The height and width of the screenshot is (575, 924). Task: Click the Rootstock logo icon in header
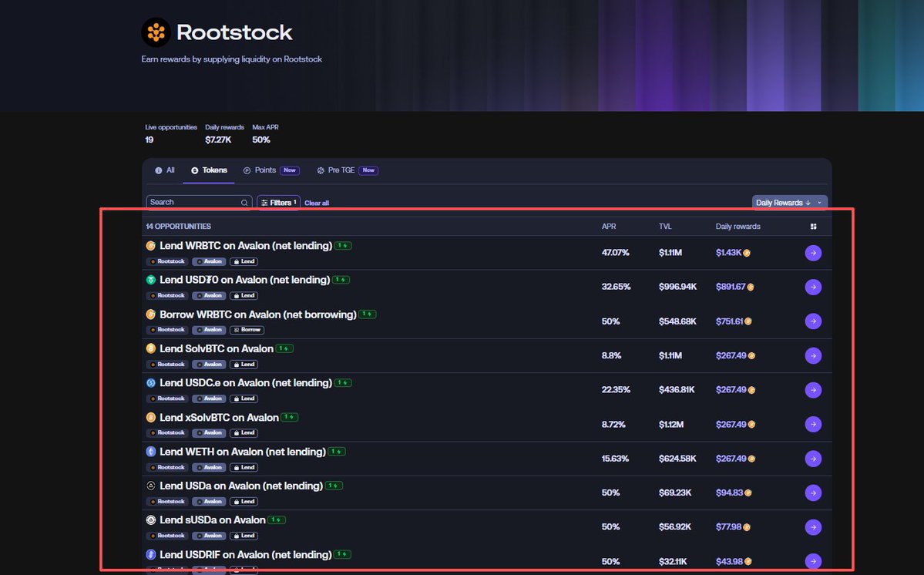click(156, 32)
